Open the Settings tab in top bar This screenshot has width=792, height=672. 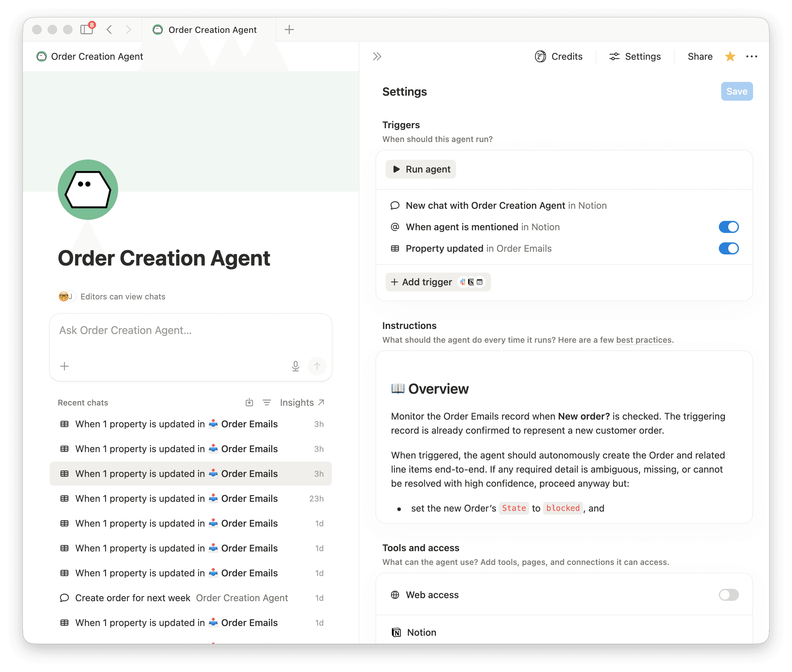click(x=635, y=56)
